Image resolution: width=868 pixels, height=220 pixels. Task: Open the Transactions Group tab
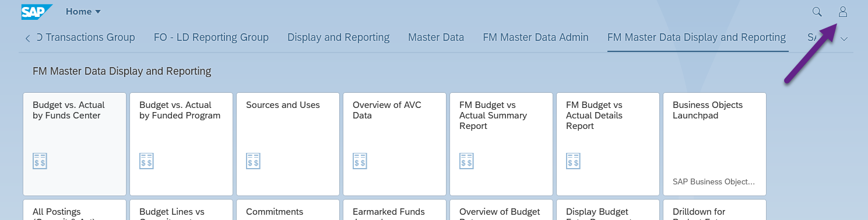(86, 37)
